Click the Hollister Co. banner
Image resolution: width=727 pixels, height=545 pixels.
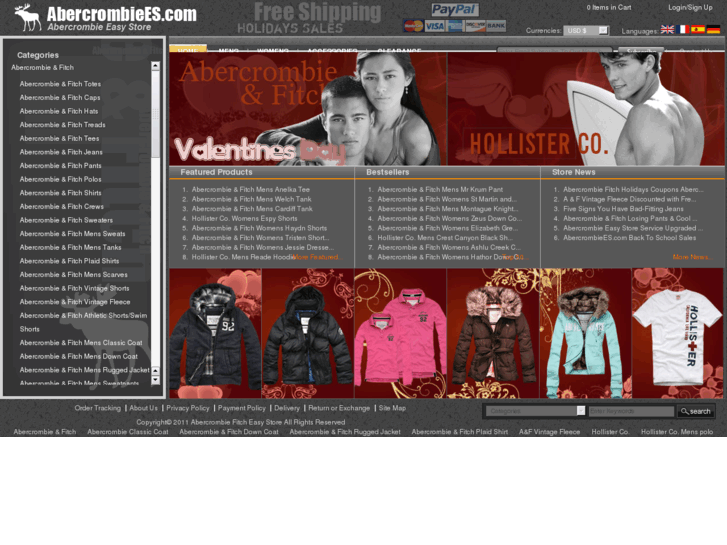pos(586,109)
